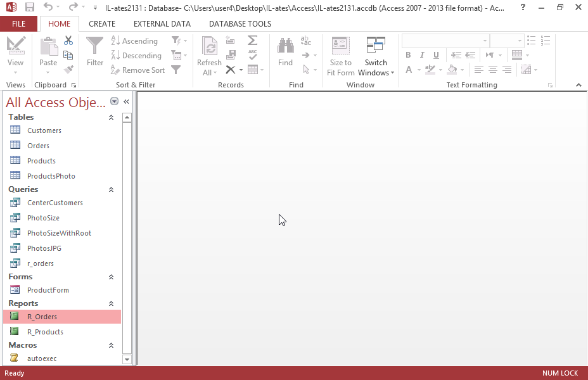Click the Refresh All icon
588x380 pixels.
click(210, 46)
